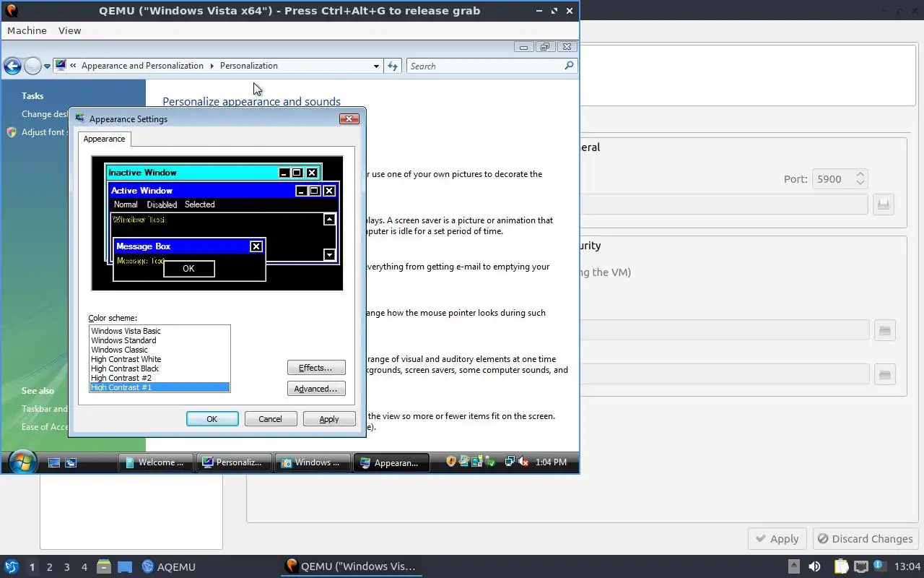924x578 pixels.
Task: Select High Contrast #1 color scheme
Action: [x=160, y=387]
